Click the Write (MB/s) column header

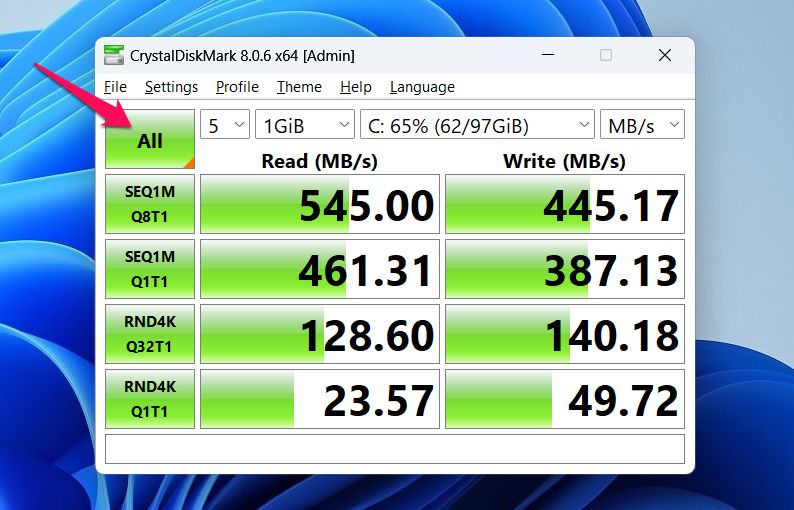click(x=564, y=161)
